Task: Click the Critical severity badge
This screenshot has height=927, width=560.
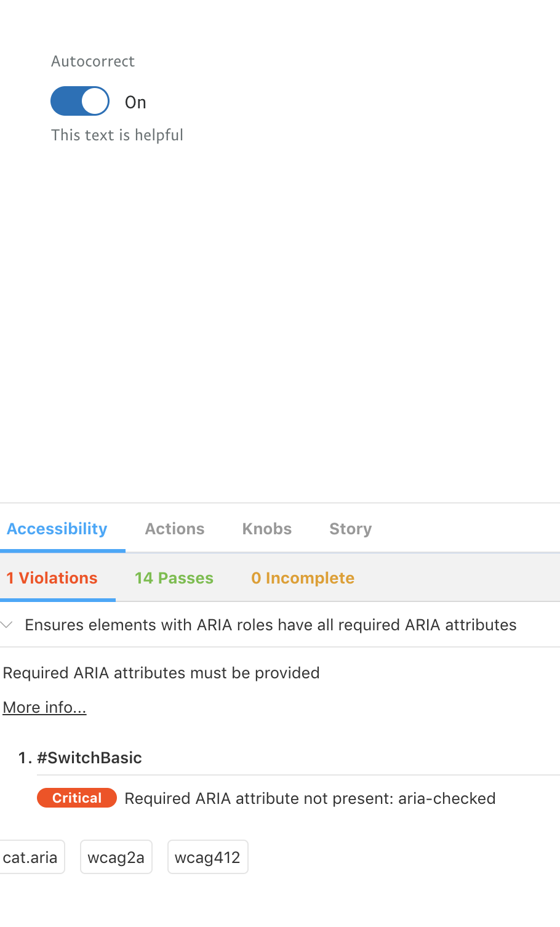Action: point(76,798)
